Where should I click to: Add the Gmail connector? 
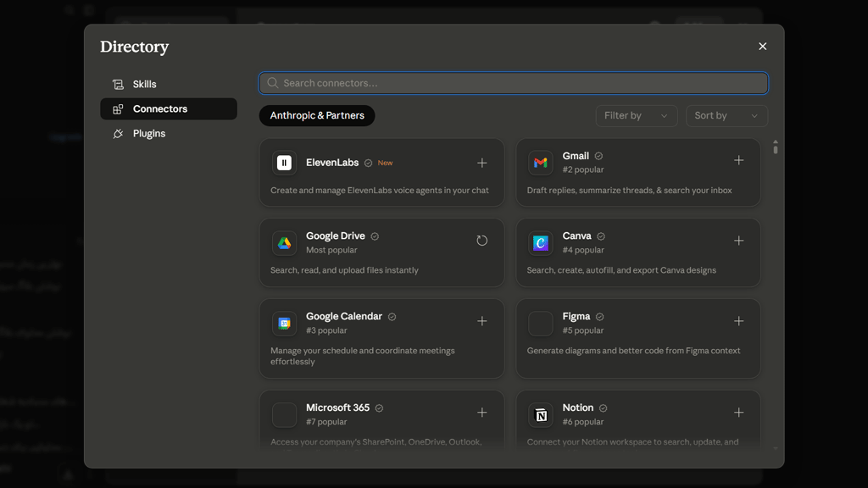[738, 160]
